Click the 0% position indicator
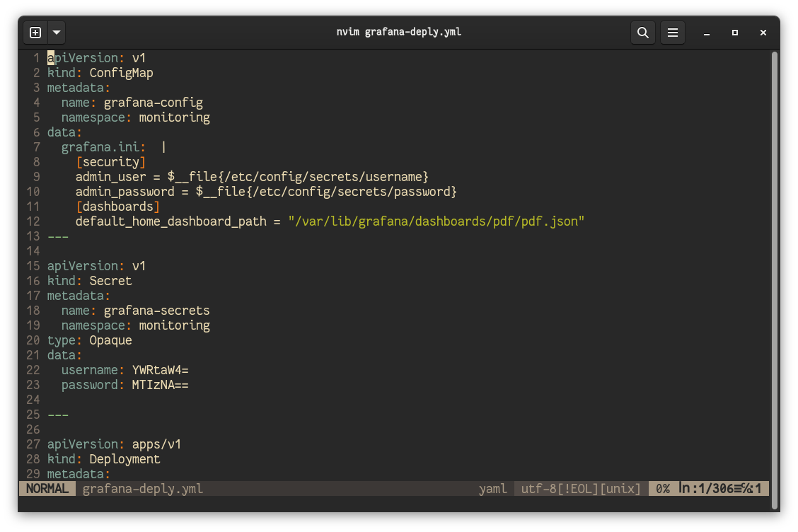Viewport: 798px width, 532px height. 663,489
